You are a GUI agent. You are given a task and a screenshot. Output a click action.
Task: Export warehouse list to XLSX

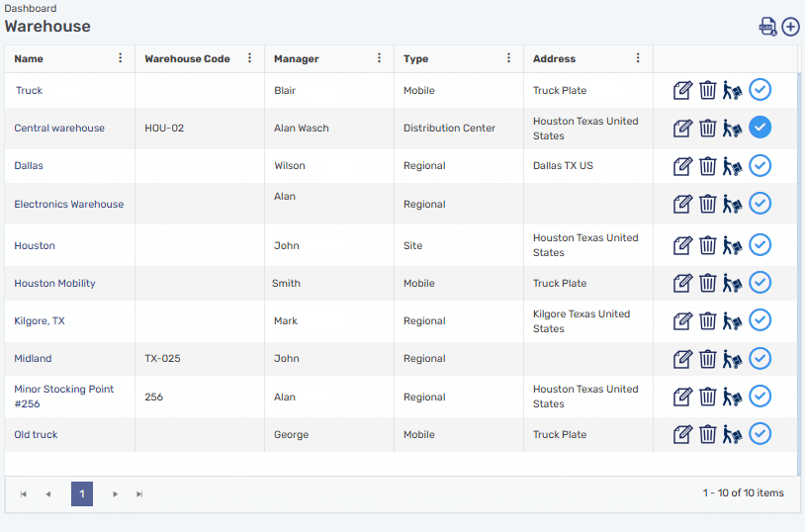(767, 27)
